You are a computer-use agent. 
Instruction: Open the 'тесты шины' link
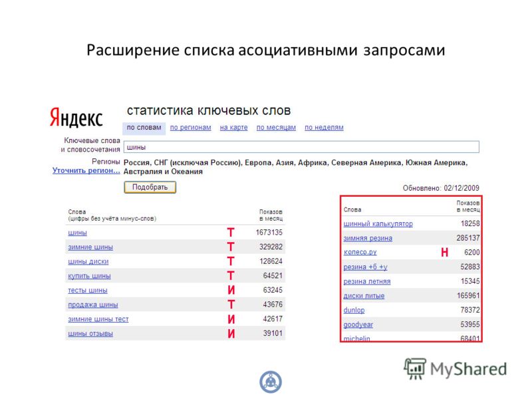pos(88,291)
